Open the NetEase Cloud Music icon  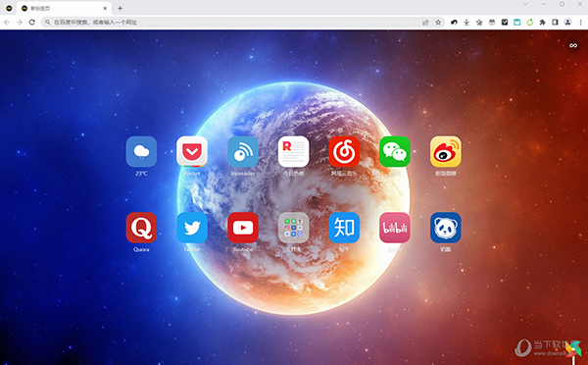coord(344,152)
